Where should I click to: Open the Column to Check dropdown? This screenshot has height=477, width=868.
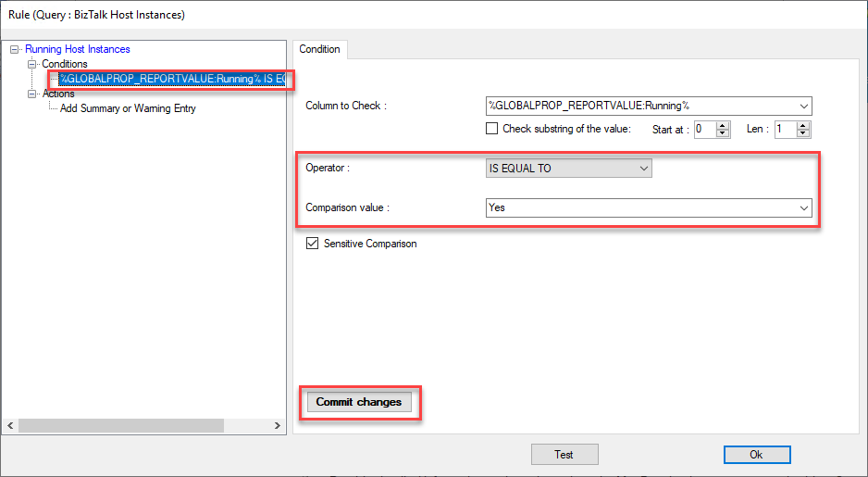tap(803, 106)
